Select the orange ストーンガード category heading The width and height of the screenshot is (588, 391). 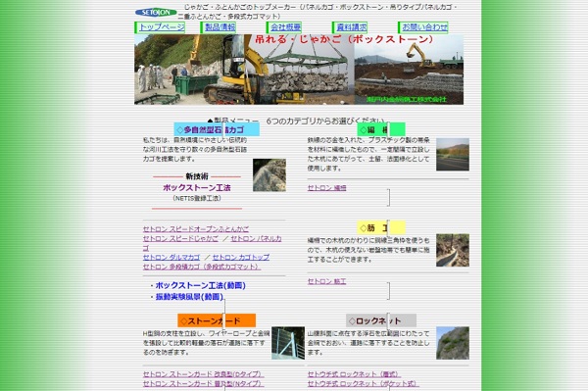click(217, 320)
